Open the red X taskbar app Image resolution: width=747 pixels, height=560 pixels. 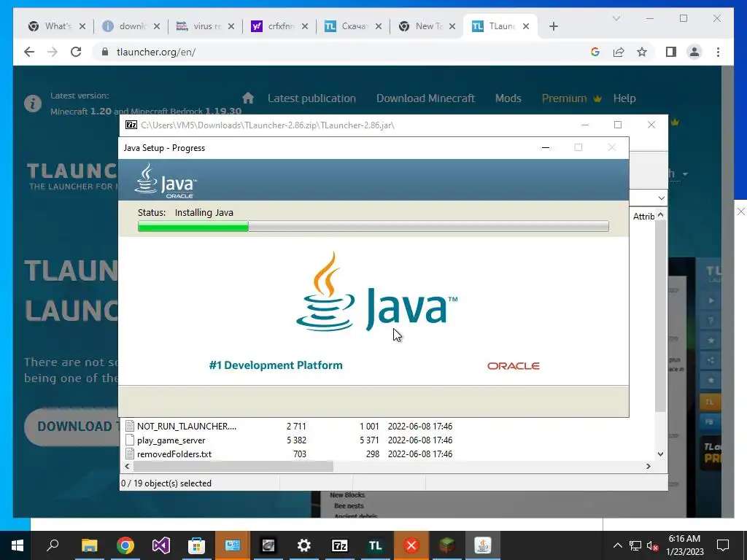pos(411,545)
